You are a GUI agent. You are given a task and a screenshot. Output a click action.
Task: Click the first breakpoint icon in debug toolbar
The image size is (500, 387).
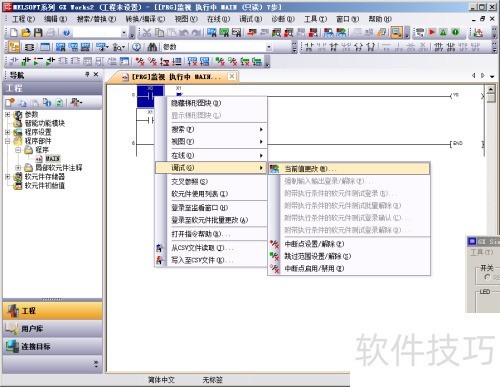(x=140, y=61)
